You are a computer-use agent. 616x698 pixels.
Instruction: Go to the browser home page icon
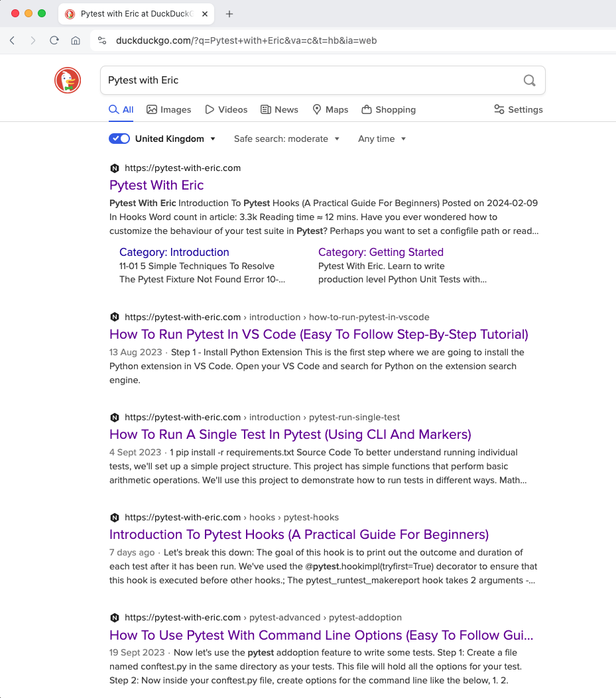tap(76, 40)
